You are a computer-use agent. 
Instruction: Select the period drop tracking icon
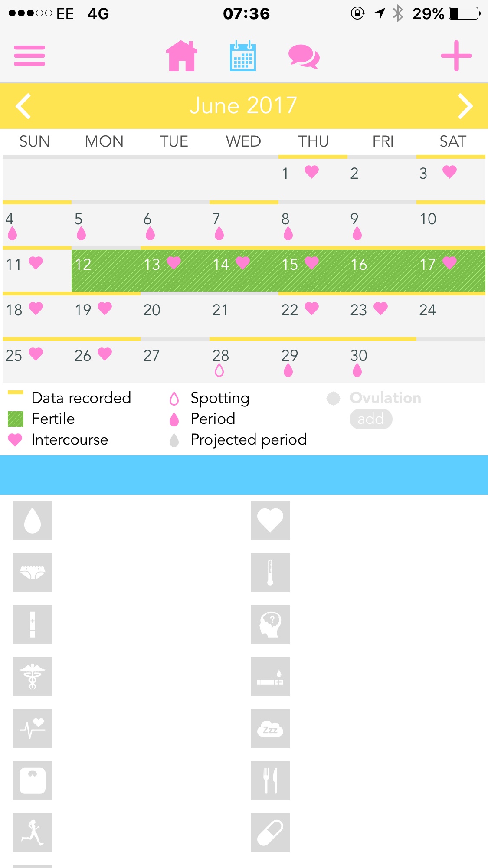(x=33, y=521)
